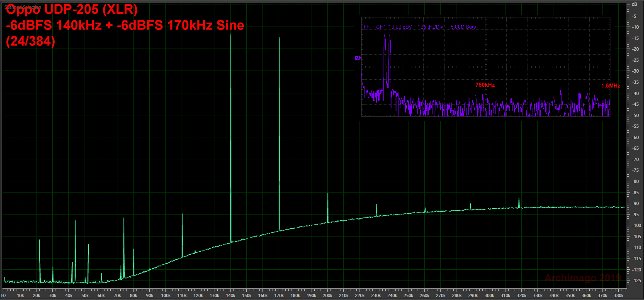Click the "250k" frequency axis label
Image resolution: width=644 pixels, height=300 pixels.
point(408,296)
